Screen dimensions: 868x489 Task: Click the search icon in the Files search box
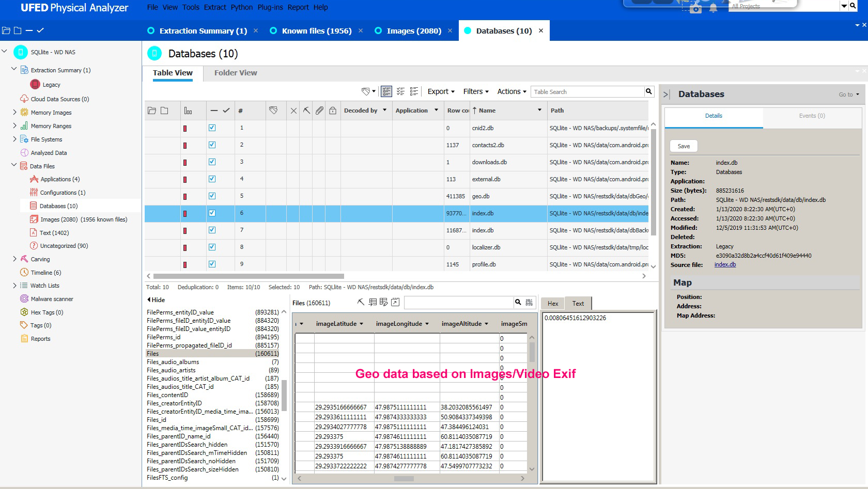point(518,302)
